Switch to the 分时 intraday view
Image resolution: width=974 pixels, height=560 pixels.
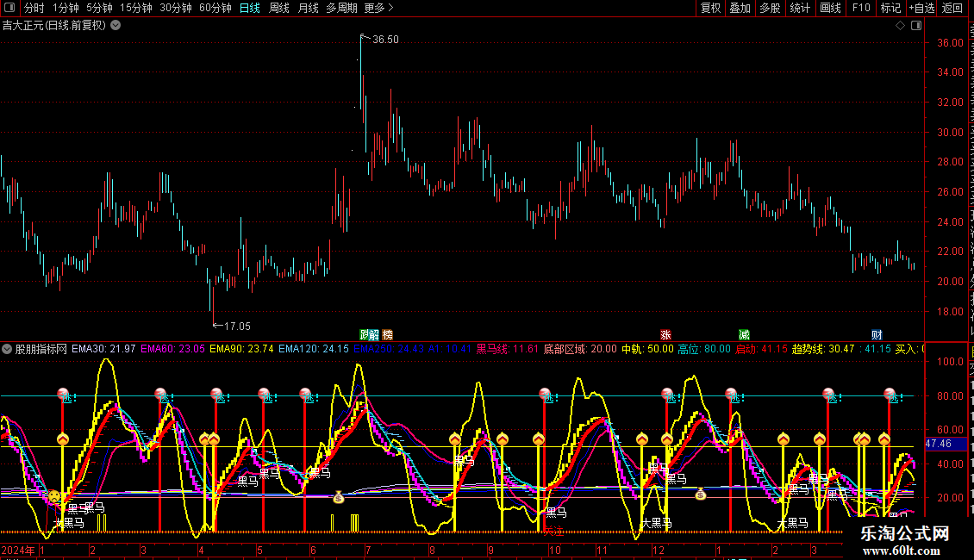(34, 8)
